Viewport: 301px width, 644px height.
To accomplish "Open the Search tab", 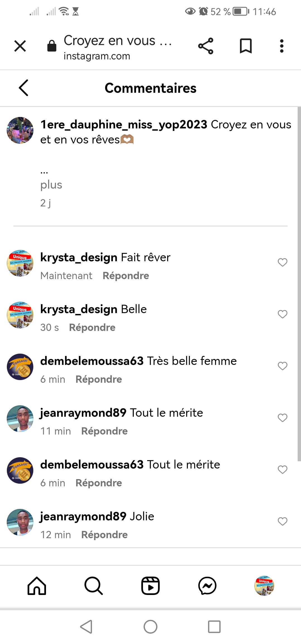I will coord(94,586).
